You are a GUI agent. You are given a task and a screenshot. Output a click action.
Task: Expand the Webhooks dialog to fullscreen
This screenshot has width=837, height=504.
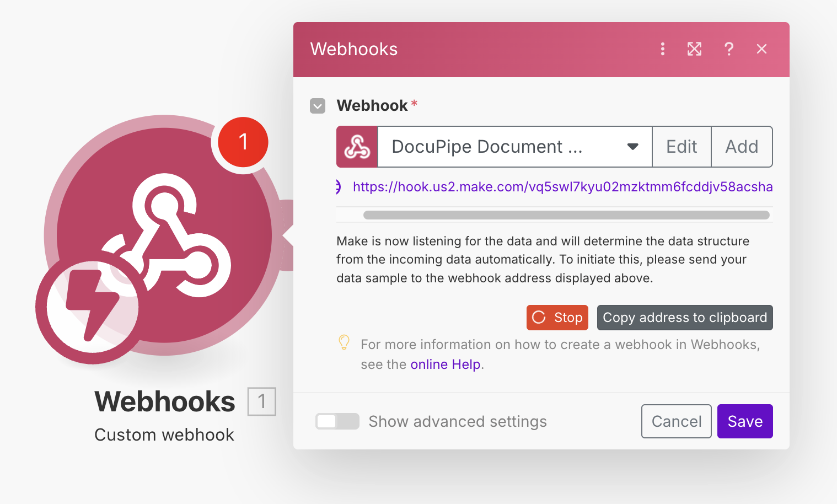tap(694, 49)
